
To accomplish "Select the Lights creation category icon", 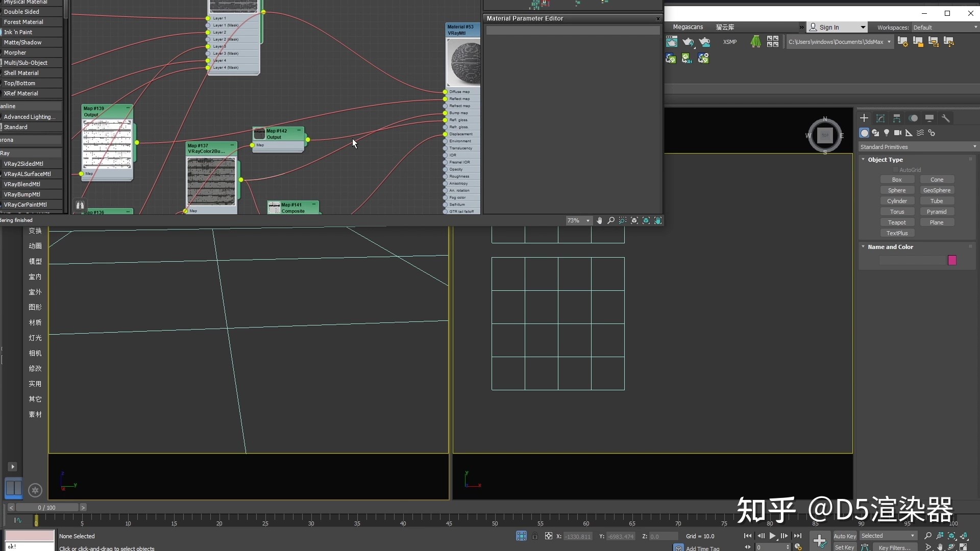I will pyautogui.click(x=887, y=133).
